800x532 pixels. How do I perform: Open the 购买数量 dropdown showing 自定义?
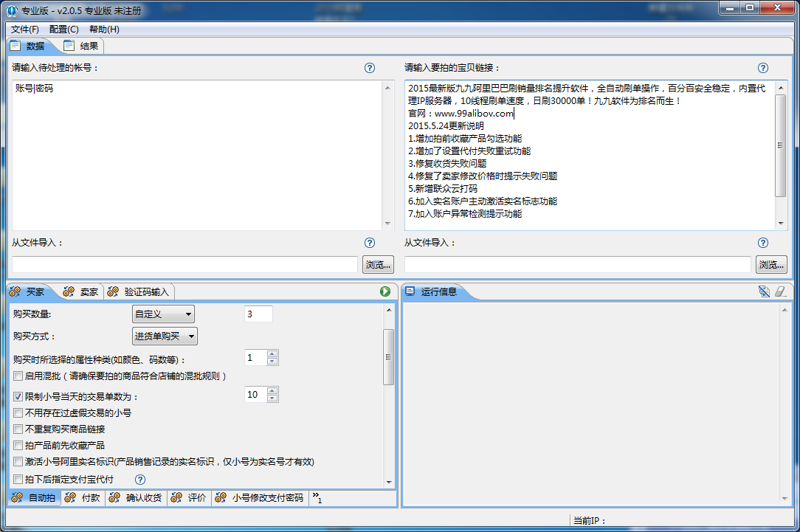[x=163, y=314]
